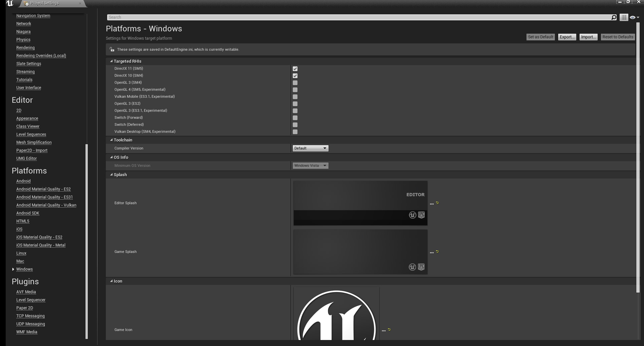Viewport: 644px width, 346px height.
Task: Click the Game Icon browse ellipsis
Action: point(384,331)
